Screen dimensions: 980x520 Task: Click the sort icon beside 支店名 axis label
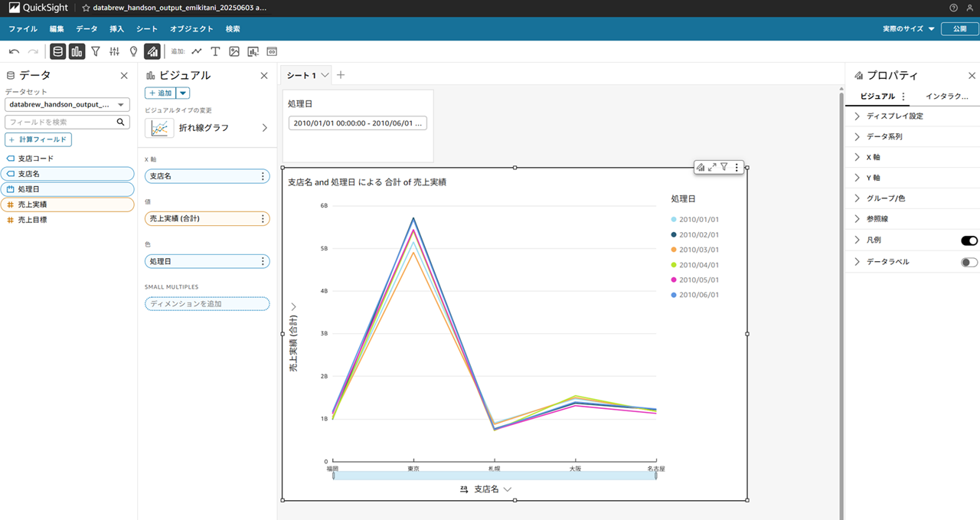click(464, 489)
